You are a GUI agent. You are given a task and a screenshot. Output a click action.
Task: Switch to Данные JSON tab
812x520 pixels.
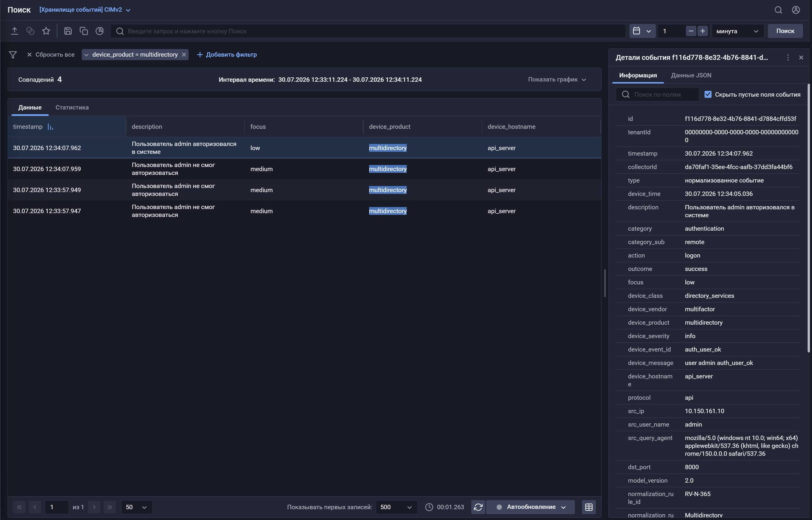click(691, 75)
